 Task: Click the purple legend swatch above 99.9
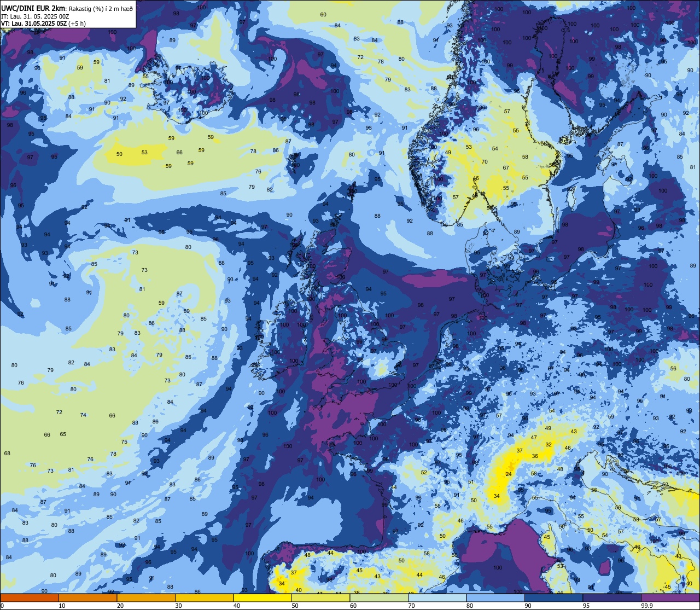(x=670, y=598)
